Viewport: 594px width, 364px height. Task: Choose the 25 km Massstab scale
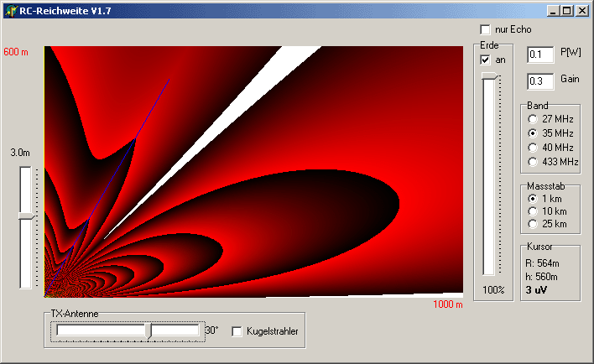point(532,224)
